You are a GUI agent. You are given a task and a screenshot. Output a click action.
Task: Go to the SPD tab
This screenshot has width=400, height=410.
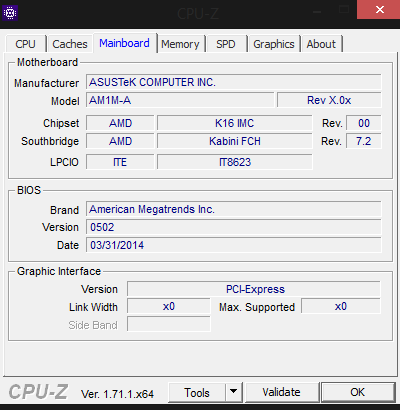226,44
